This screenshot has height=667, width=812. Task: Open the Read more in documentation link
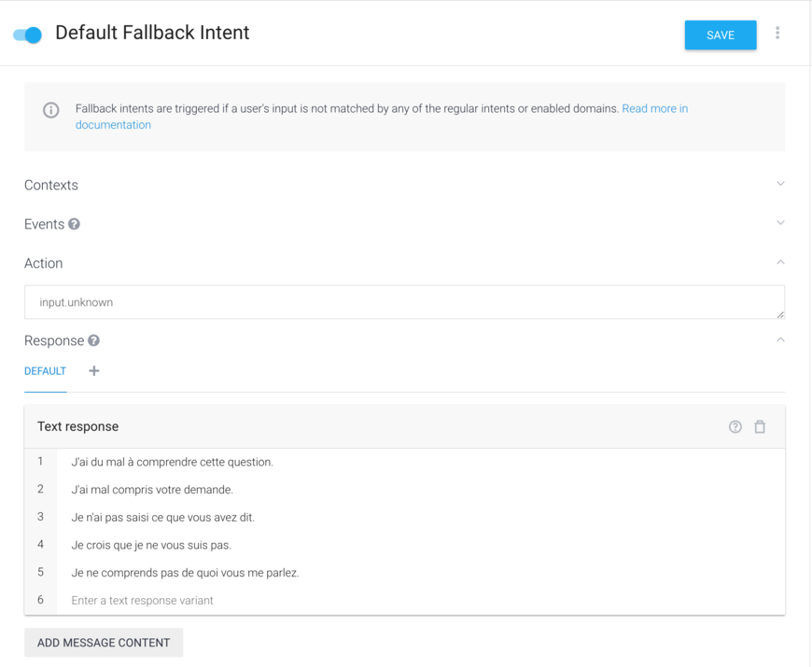tap(654, 109)
